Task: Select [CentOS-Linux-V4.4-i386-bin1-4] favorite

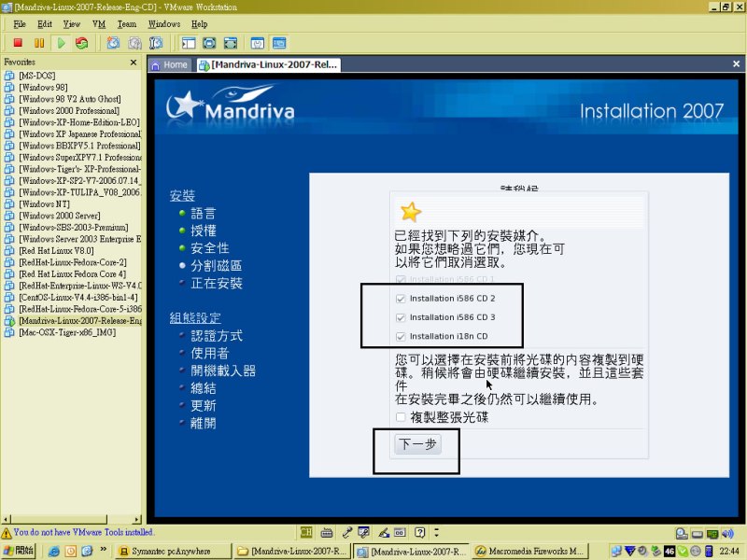Action: (78, 297)
